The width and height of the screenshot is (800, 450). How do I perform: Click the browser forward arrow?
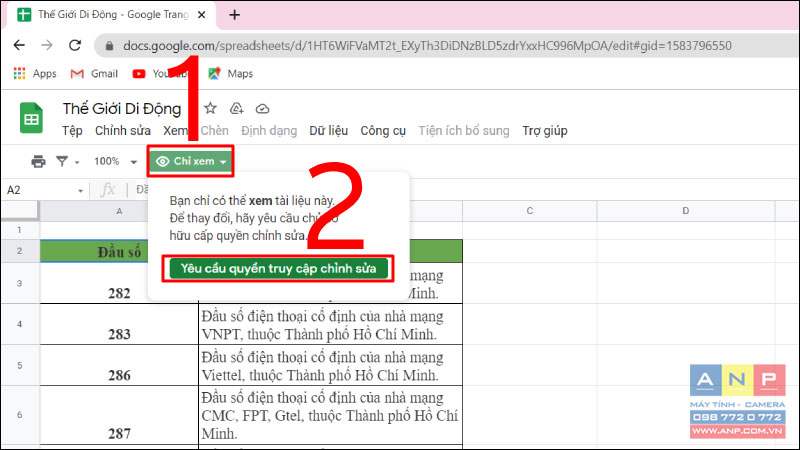47,45
